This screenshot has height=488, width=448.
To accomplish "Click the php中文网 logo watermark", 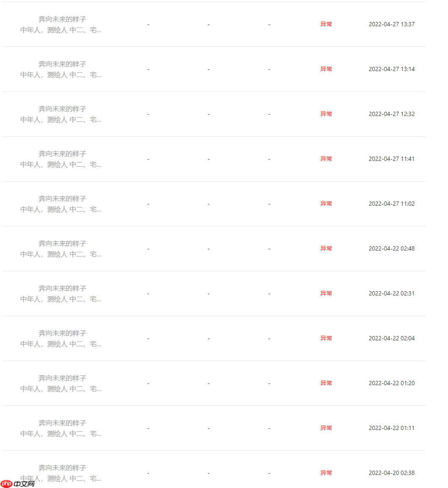I will [x=18, y=483].
